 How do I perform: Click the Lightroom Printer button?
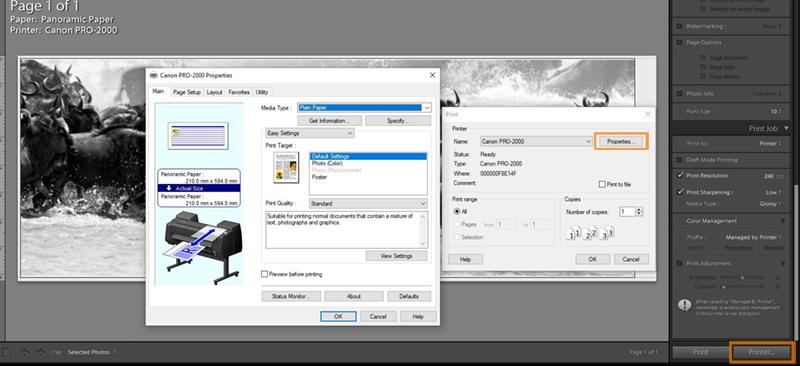[761, 352]
